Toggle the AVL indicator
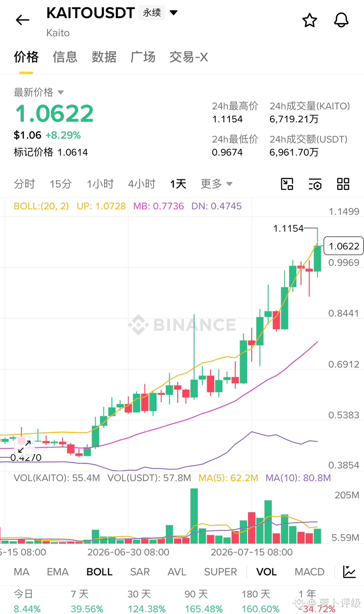Screen dimensions: 364x614 [177, 572]
